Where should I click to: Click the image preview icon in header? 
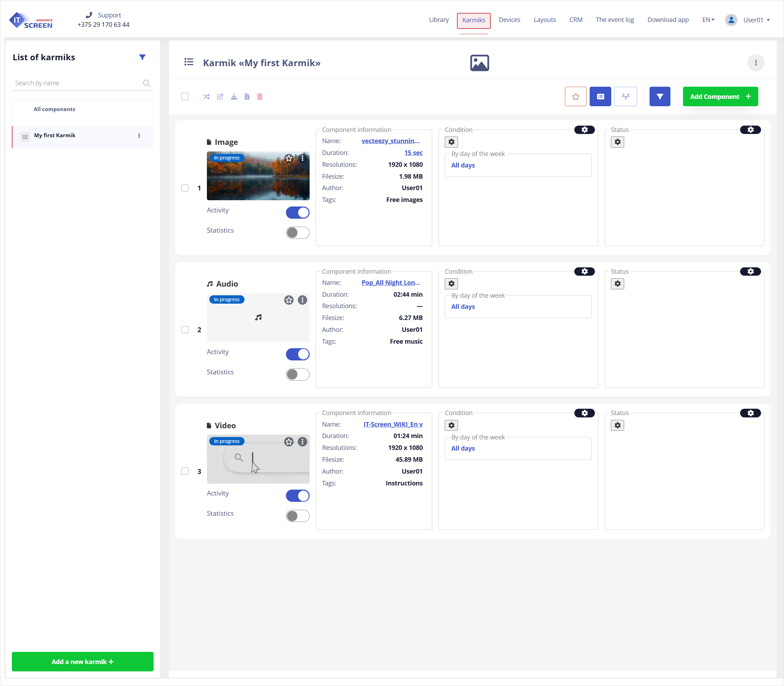[479, 63]
